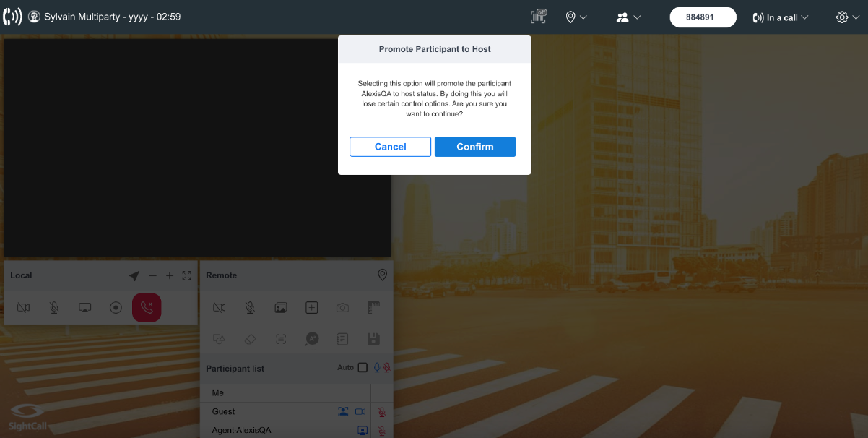Viewport: 868px width, 438px height.
Task: Toggle the local microphone mute icon
Action: (54, 308)
